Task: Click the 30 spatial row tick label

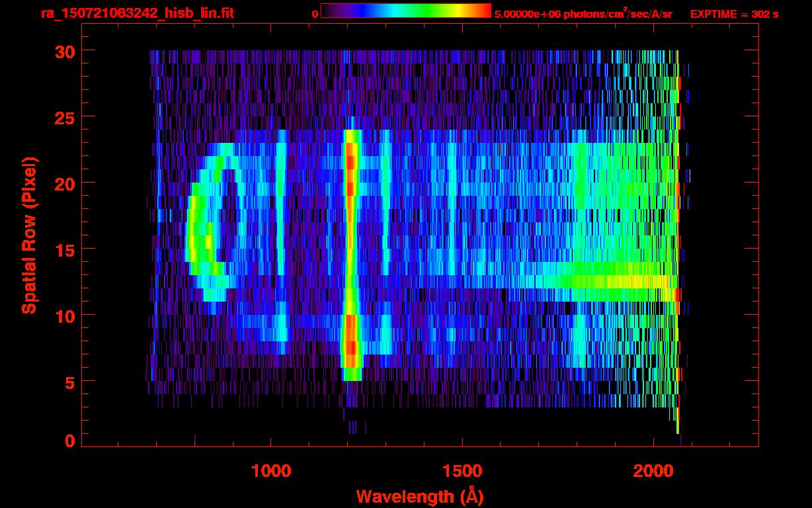Action: pos(64,51)
